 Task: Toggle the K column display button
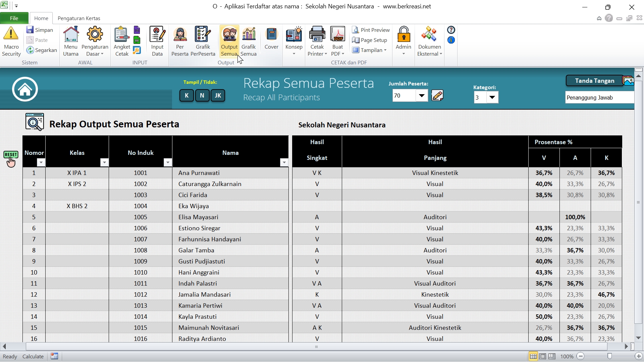coord(186,96)
